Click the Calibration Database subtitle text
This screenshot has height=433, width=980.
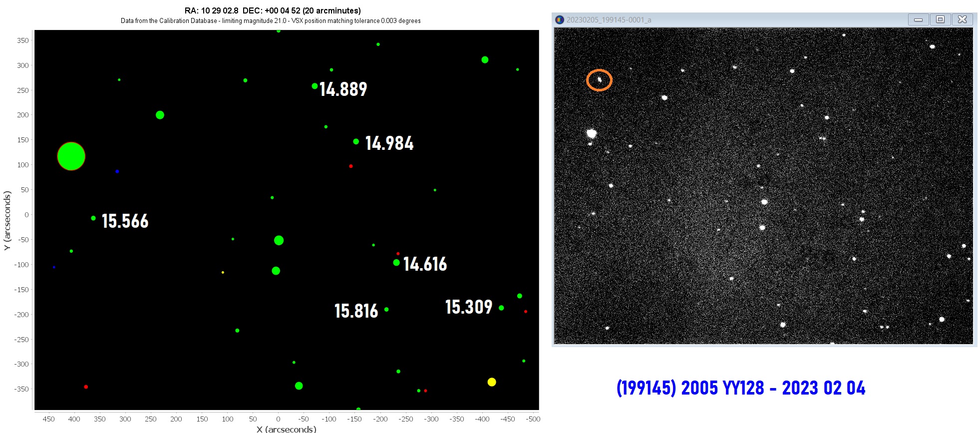click(x=271, y=21)
